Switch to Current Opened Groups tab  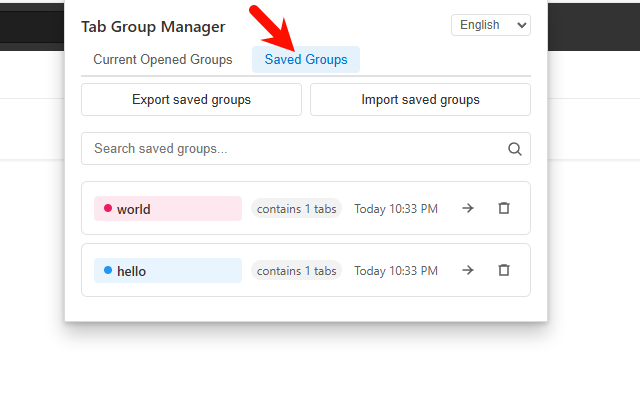pos(163,60)
